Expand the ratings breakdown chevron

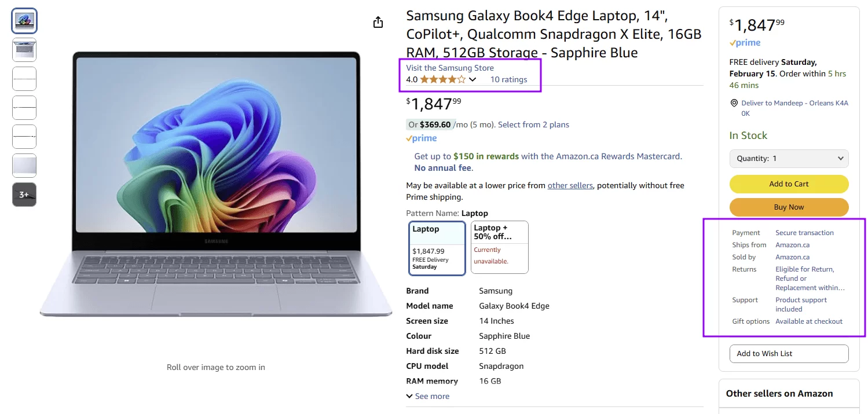[x=473, y=79]
